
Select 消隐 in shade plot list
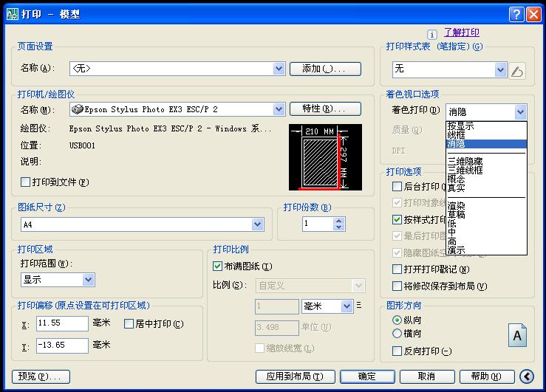486,144
